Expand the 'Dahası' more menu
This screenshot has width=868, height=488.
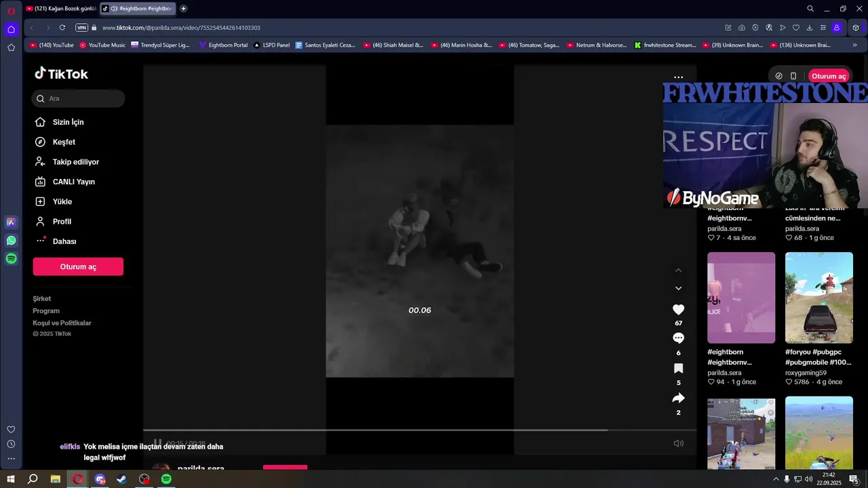pyautogui.click(x=64, y=241)
